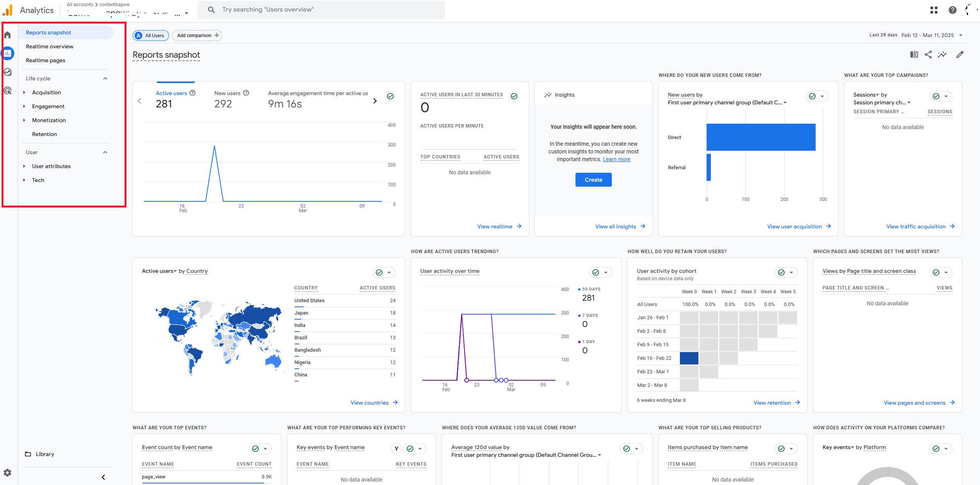Viewport: 980px width, 485px height.
Task: Collapse the Life cycle section
Action: pos(105,78)
